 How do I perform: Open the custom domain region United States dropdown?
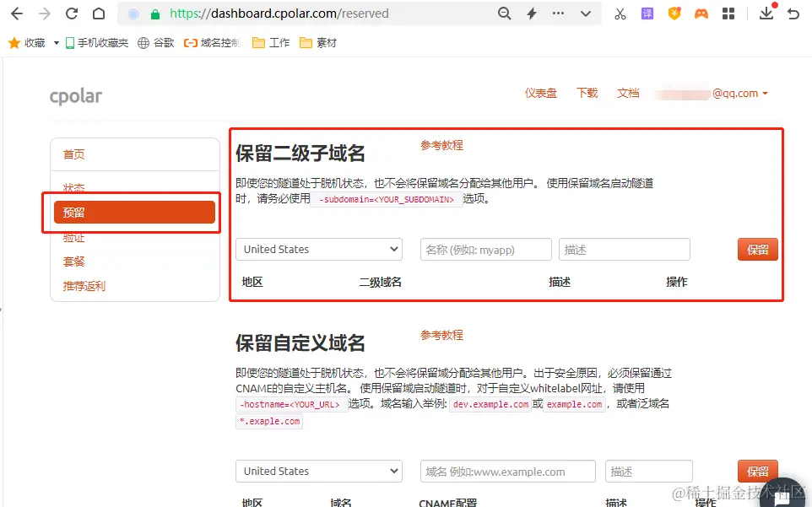click(x=319, y=472)
